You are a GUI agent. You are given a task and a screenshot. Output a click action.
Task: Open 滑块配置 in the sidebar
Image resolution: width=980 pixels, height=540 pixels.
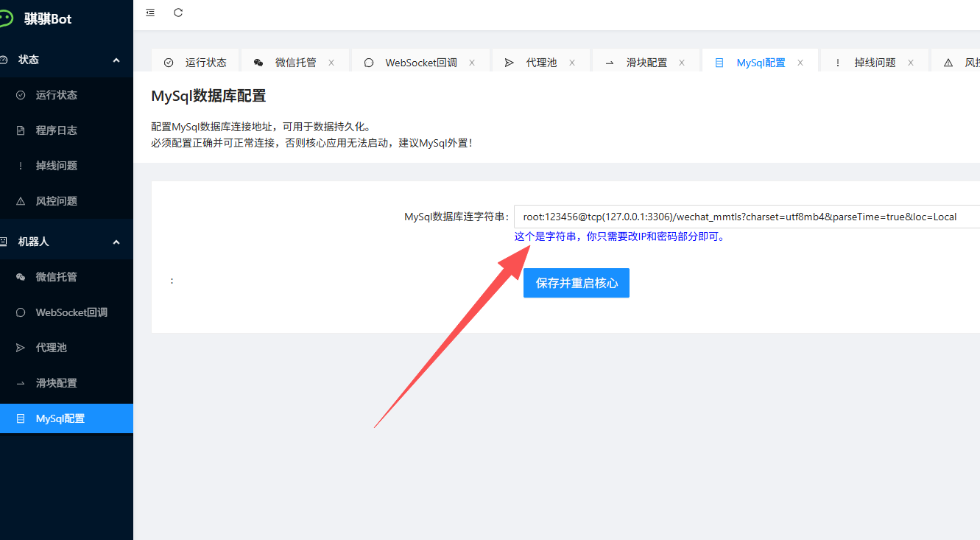[57, 383]
